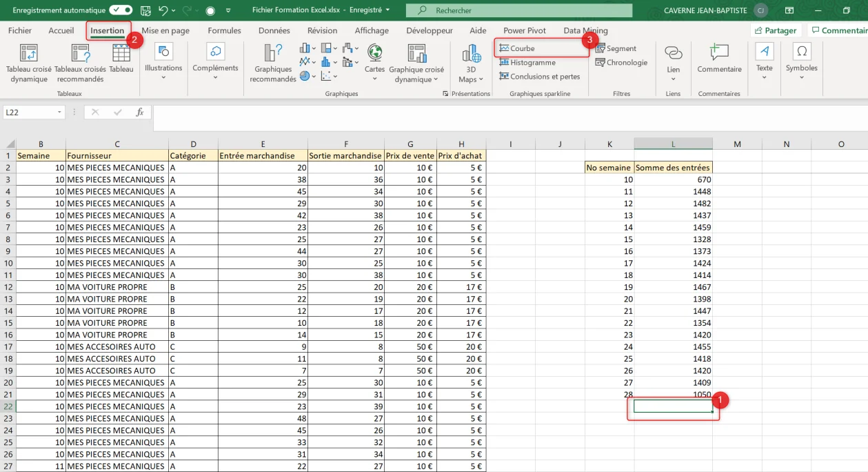This screenshot has height=472, width=868.
Task: Click the white circle quick access icon
Action: point(210,10)
